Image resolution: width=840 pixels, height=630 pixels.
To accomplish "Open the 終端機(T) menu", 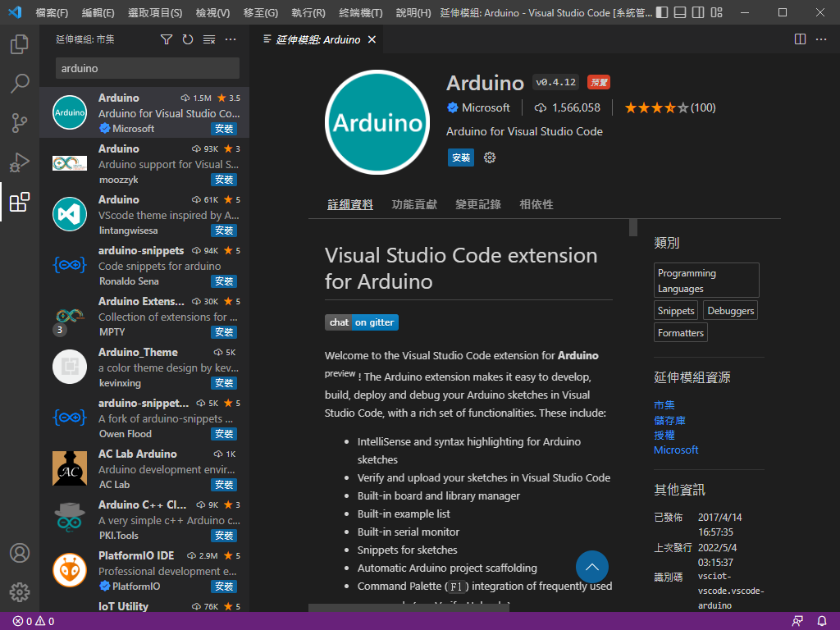I will pos(361,13).
